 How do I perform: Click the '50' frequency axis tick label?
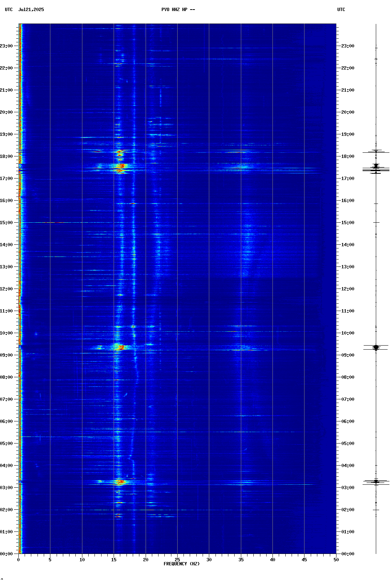coord(336,560)
